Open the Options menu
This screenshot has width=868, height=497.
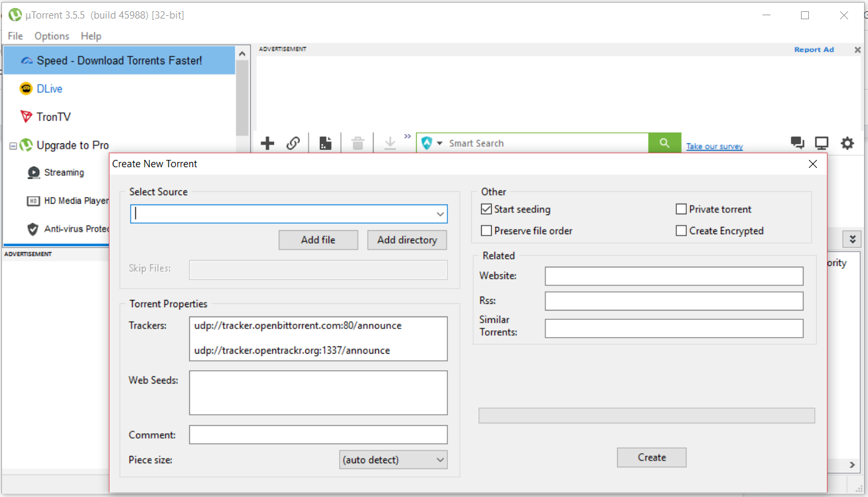click(x=52, y=36)
